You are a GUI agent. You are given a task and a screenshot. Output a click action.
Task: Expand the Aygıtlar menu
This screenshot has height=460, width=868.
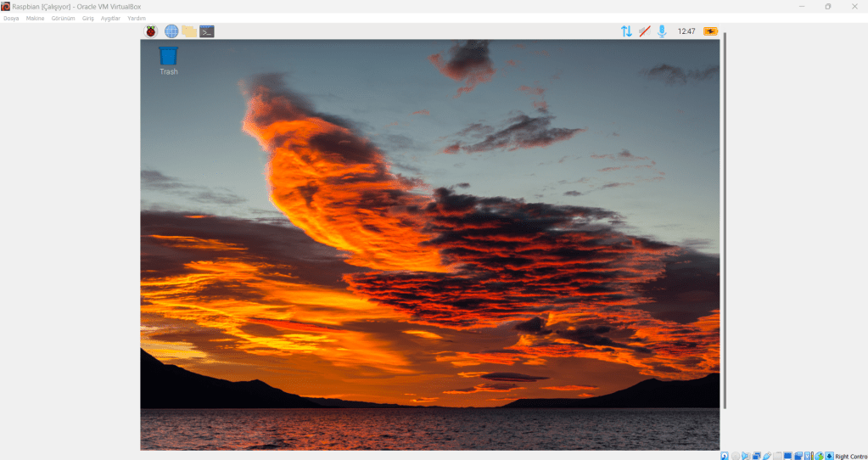coord(110,18)
